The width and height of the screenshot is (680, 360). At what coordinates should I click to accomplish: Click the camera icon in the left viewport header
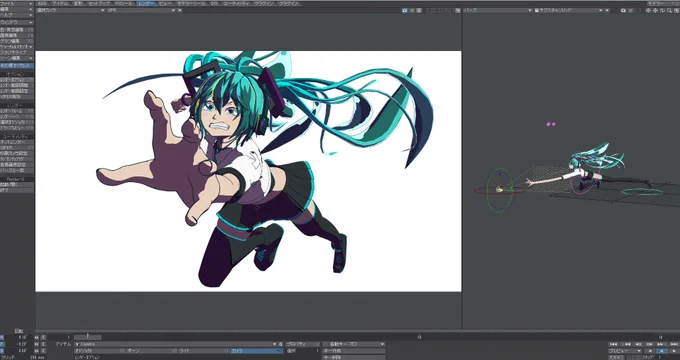point(404,10)
